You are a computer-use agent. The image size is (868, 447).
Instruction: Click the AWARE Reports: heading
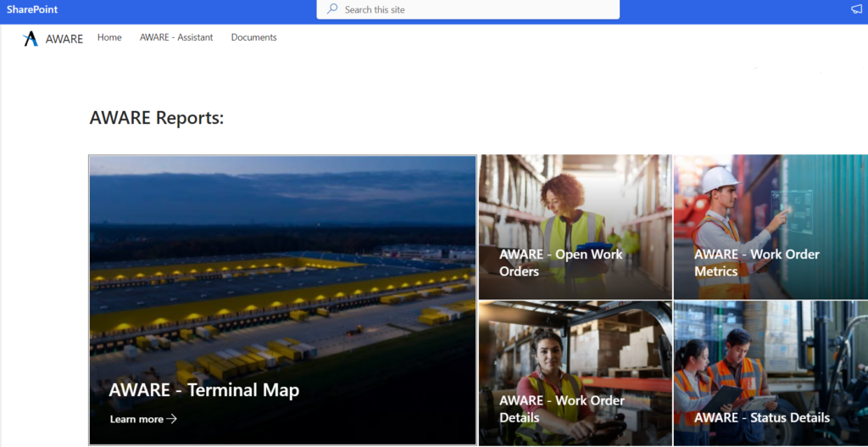pyautogui.click(x=157, y=118)
